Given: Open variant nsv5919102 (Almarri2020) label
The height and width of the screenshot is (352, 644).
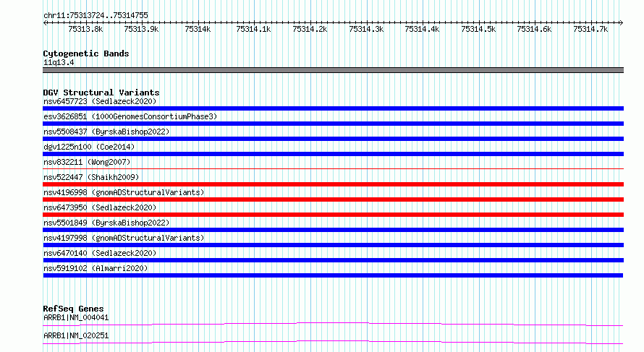Looking at the screenshot, I should [x=96, y=268].
